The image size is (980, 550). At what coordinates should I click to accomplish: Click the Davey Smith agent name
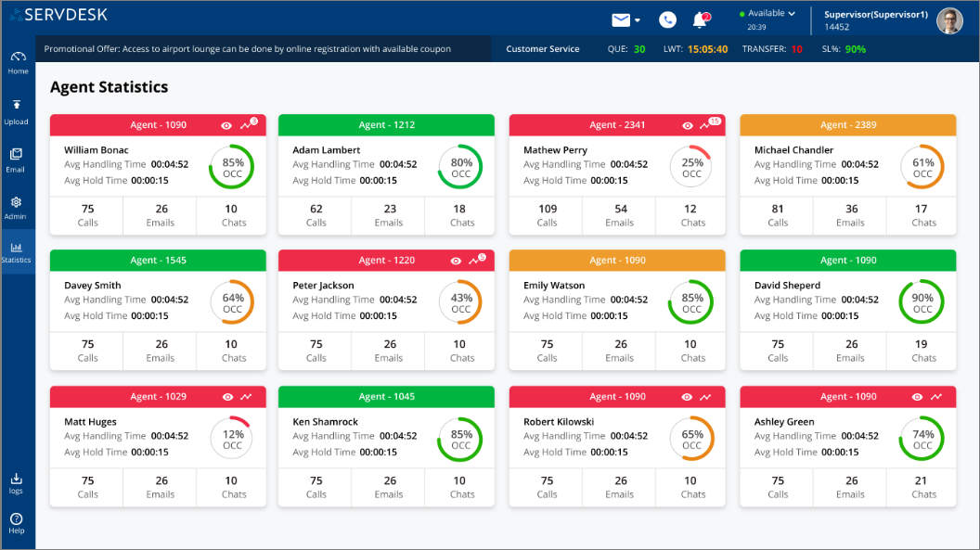coord(93,286)
